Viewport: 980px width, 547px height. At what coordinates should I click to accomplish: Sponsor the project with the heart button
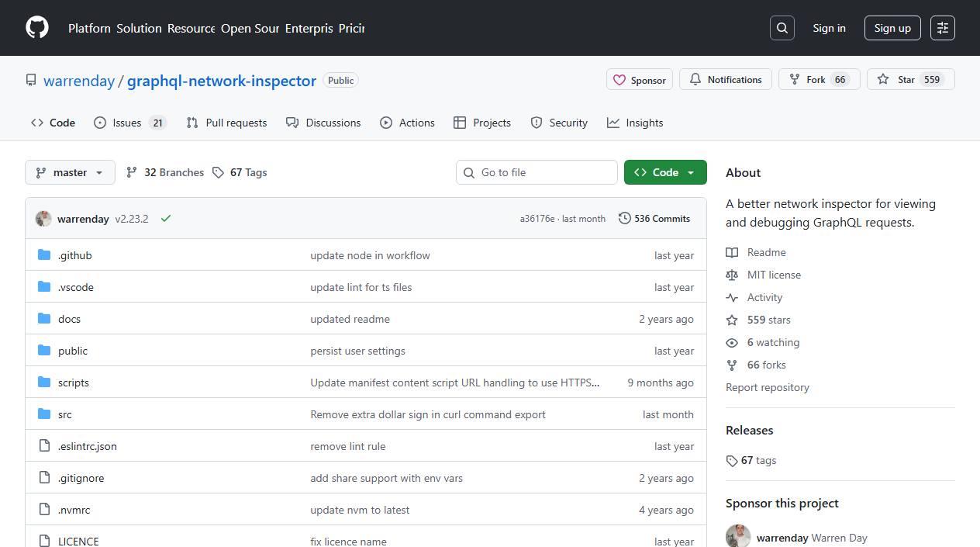[639, 79]
